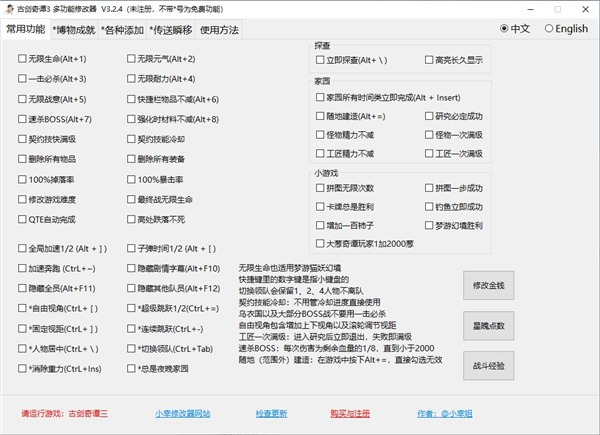600x435 pixels.
Task: Enable 立即探查 in the 探查 group
Action: click(319, 61)
